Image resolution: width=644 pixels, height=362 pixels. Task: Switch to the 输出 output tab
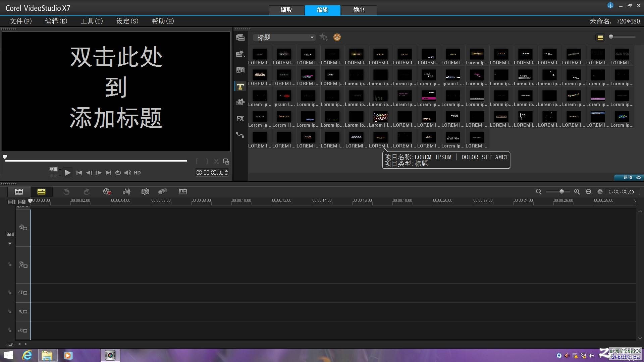359,10
